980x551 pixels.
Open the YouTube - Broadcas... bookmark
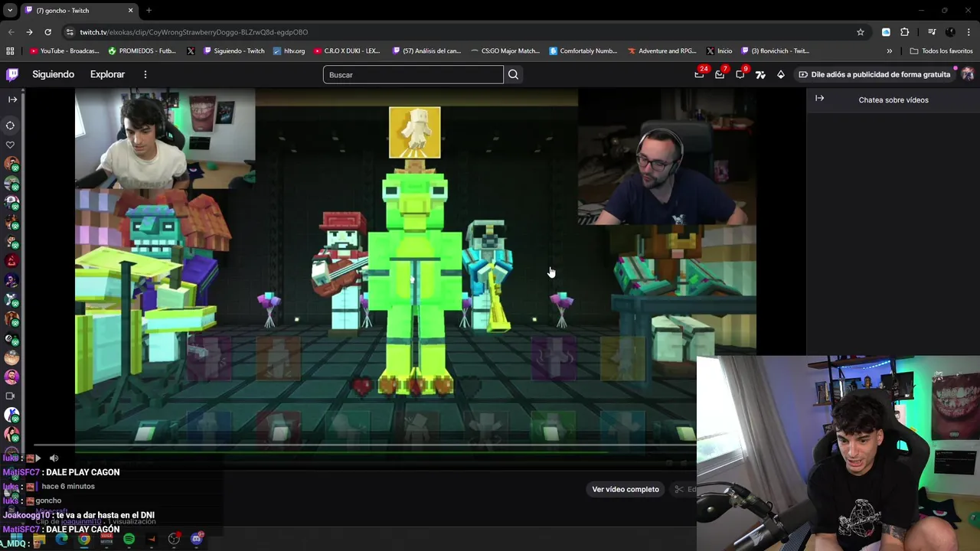coord(64,51)
